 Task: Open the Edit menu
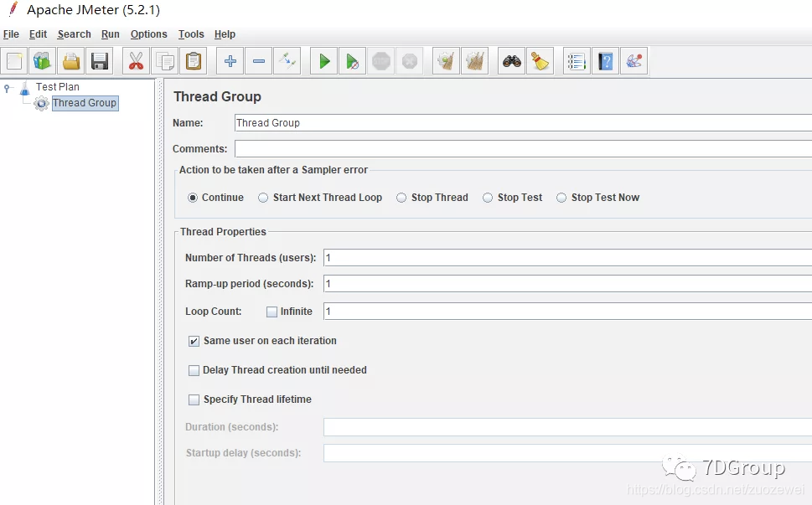coord(38,34)
